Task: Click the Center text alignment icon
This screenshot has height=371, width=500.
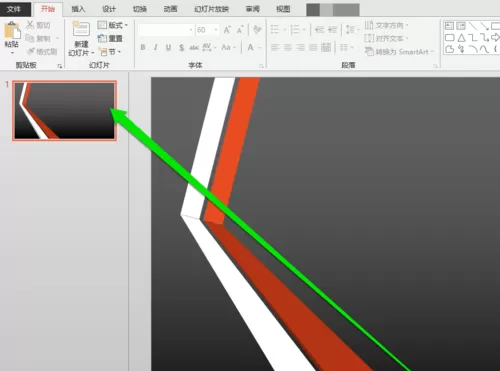Action: pos(288,48)
